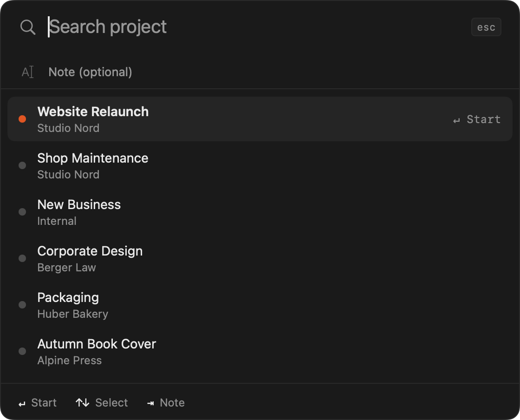Screen dimensions: 520x420
Task: Click the grey dot beside Corporate Design
Action: click(x=22, y=258)
